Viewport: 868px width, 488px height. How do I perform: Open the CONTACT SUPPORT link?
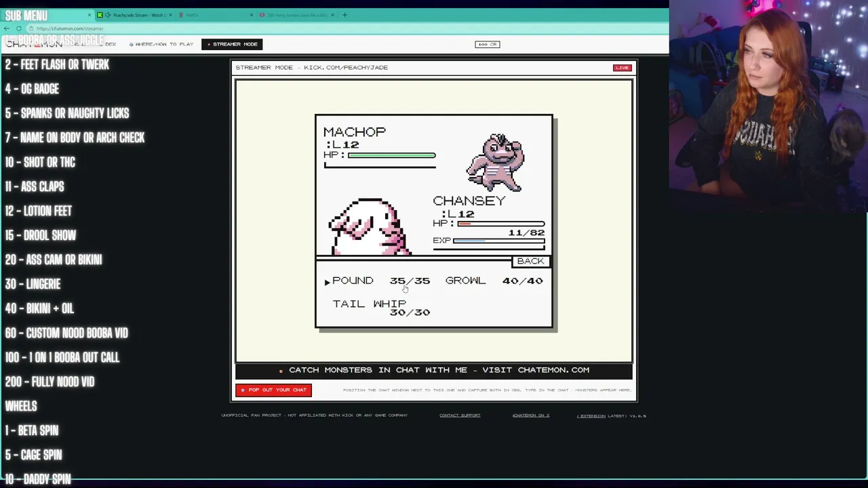pos(460,415)
